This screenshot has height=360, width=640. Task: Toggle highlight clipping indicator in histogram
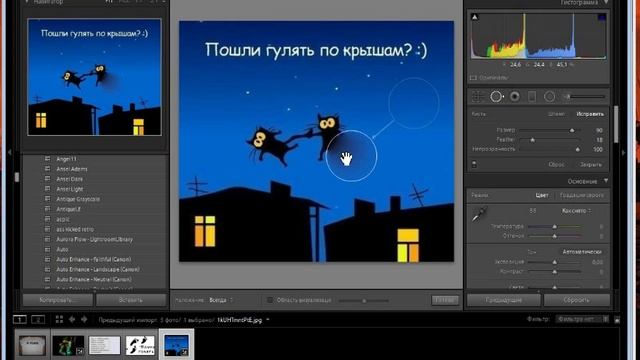point(602,17)
